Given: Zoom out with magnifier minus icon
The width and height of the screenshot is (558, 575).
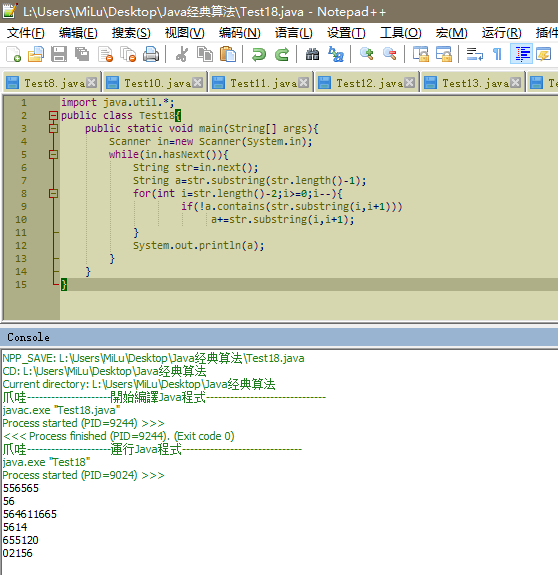Looking at the screenshot, I should 389,54.
